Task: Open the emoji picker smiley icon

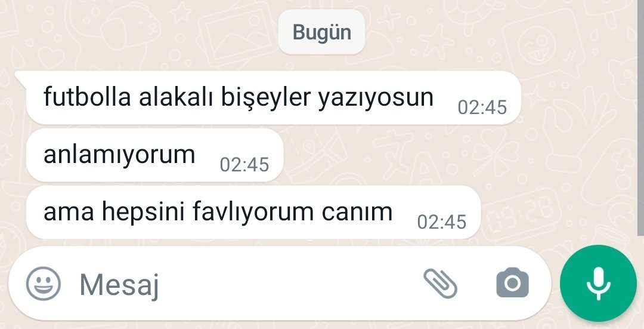Action: pyautogui.click(x=43, y=284)
